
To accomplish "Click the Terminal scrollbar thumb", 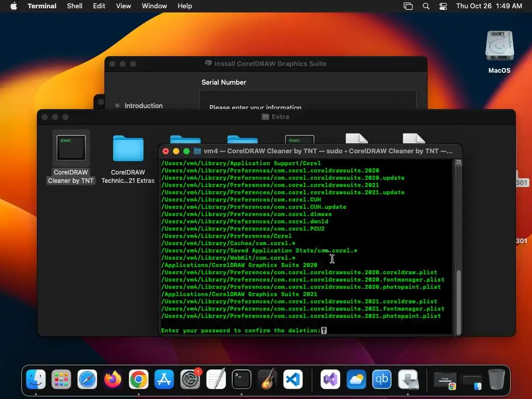I will (x=459, y=302).
